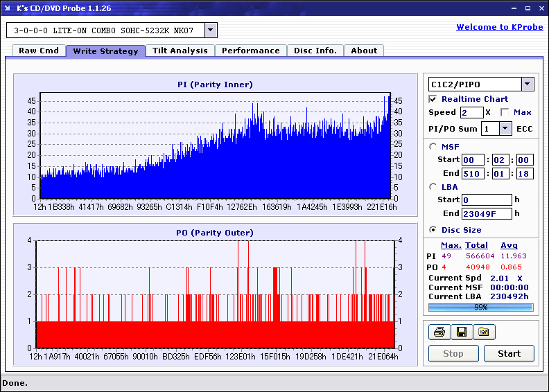The width and height of the screenshot is (549, 392).
Task: Choose the Disc Size radio option
Action: [x=433, y=230]
